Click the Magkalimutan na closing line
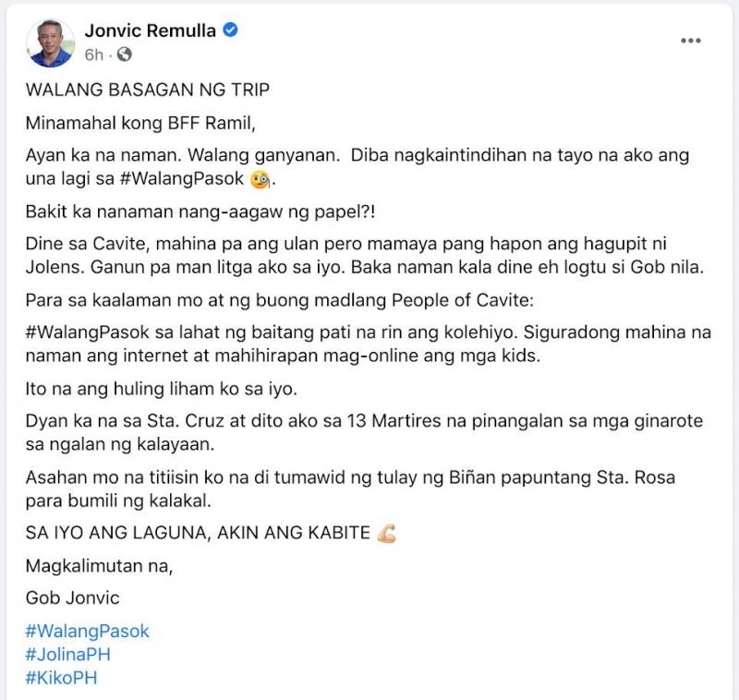This screenshot has width=739, height=700. pyautogui.click(x=100, y=566)
